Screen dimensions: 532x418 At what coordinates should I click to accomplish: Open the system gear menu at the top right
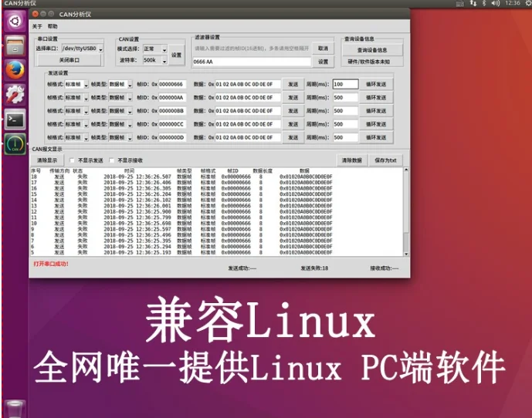[x=528, y=3]
